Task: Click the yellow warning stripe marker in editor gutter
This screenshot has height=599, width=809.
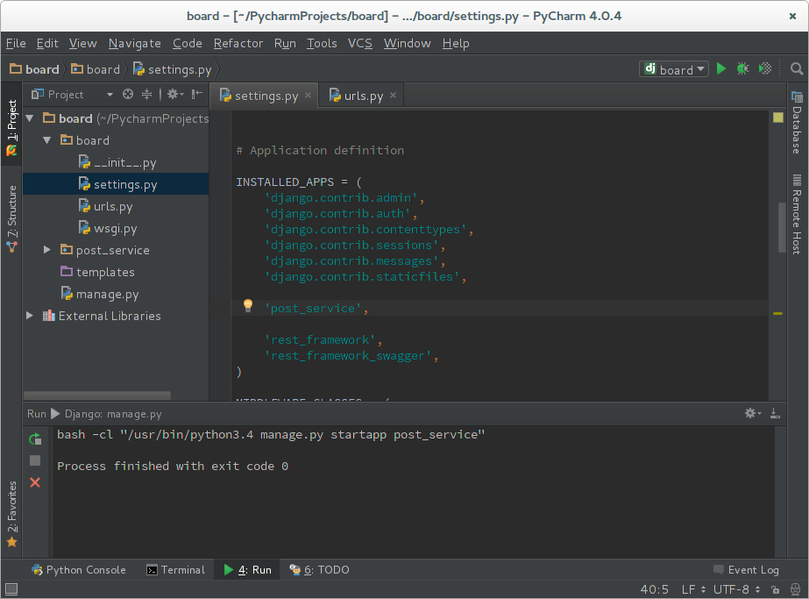Action: [x=778, y=313]
